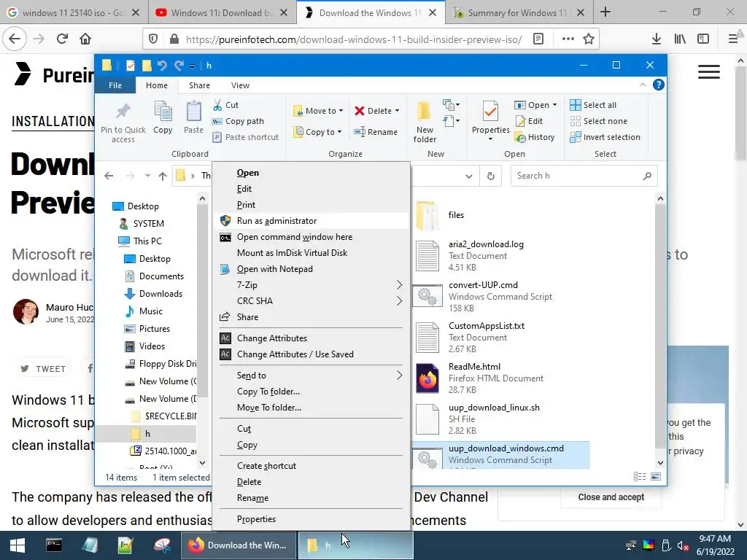Click Run as administrator in context menu
Screen dimensions: 747x560
point(311,220)
